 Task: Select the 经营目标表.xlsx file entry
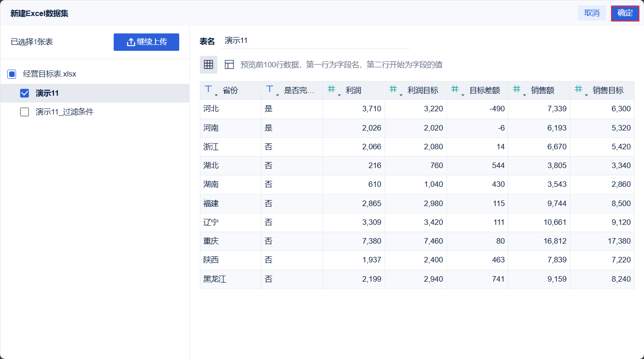tap(50, 74)
